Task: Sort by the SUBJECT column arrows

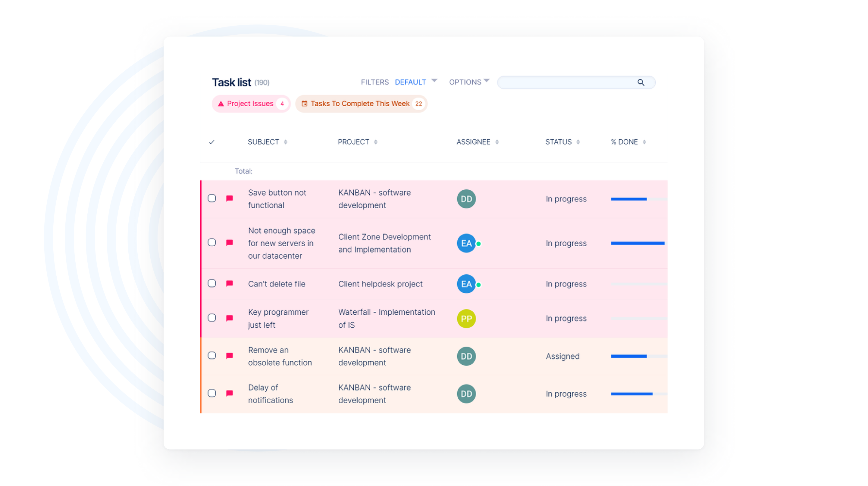Action: pyautogui.click(x=285, y=142)
